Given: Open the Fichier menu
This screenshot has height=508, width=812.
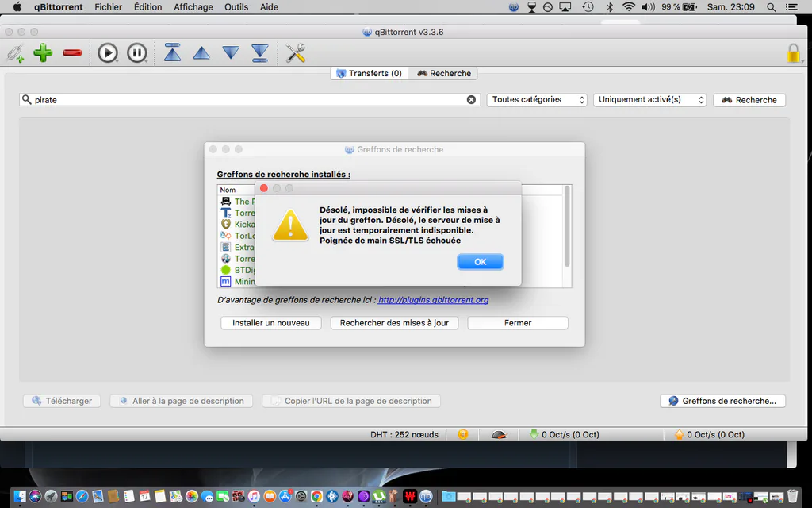Looking at the screenshot, I should point(108,6).
